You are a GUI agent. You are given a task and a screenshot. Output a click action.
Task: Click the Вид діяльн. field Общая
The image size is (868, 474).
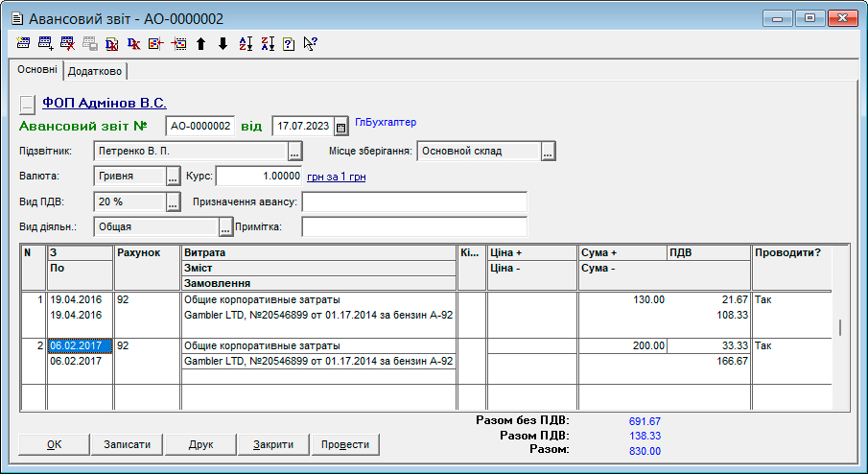pyautogui.click(x=156, y=226)
